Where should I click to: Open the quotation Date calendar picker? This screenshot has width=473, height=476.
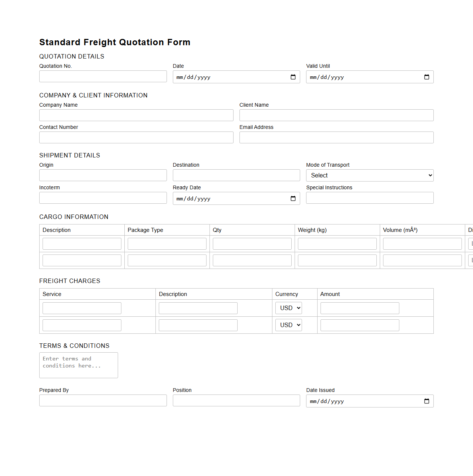click(293, 77)
